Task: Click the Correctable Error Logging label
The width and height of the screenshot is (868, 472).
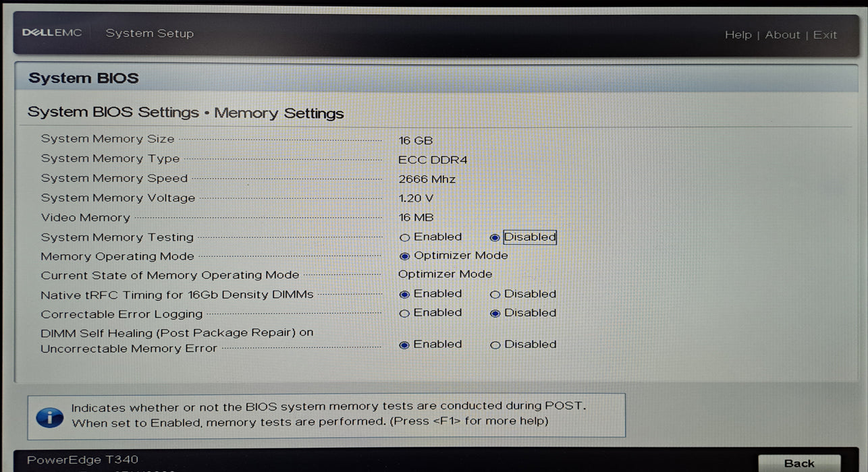Action: (121, 314)
